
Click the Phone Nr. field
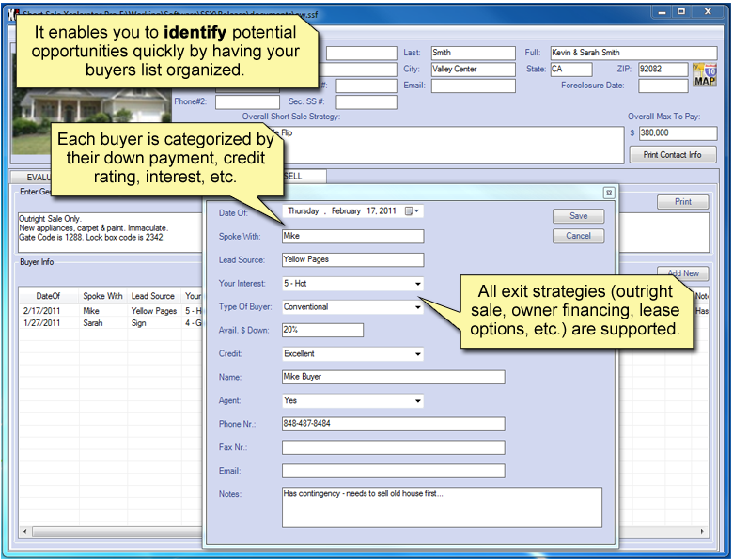393,424
